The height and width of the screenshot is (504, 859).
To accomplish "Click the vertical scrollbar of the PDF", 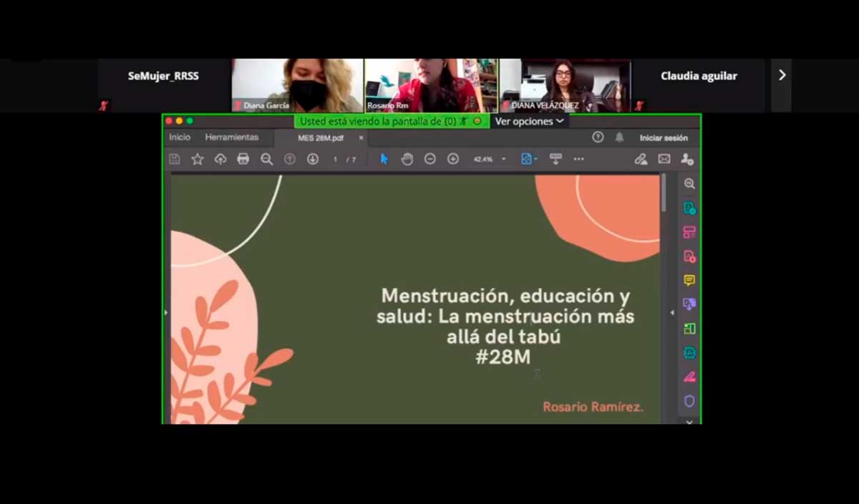I will coord(664,193).
